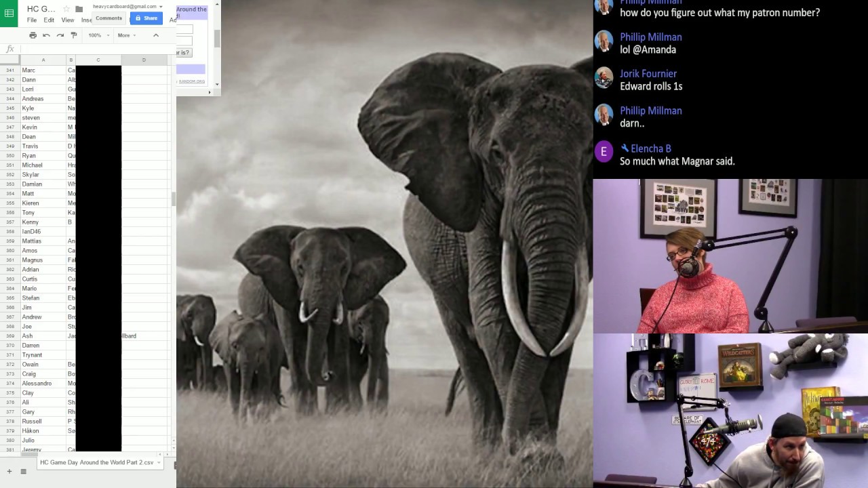The height and width of the screenshot is (488, 868).
Task: Open the 100% zoom dropdown
Action: click(x=98, y=35)
